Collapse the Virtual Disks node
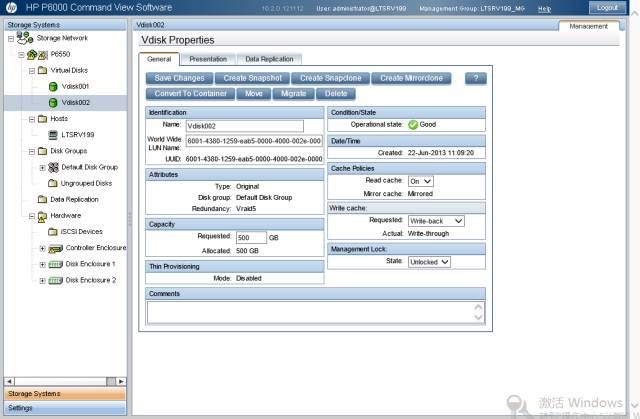640x419 pixels. pyautogui.click(x=32, y=71)
